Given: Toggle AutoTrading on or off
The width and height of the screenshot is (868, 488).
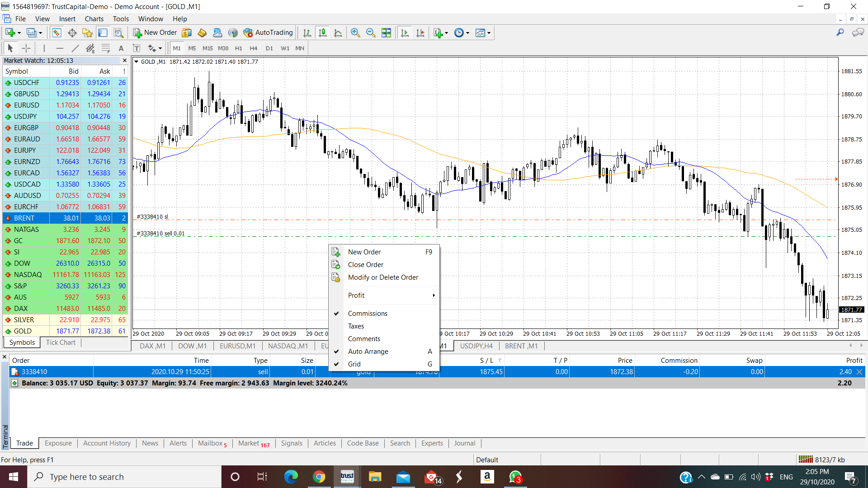Looking at the screenshot, I should tap(268, 33).
